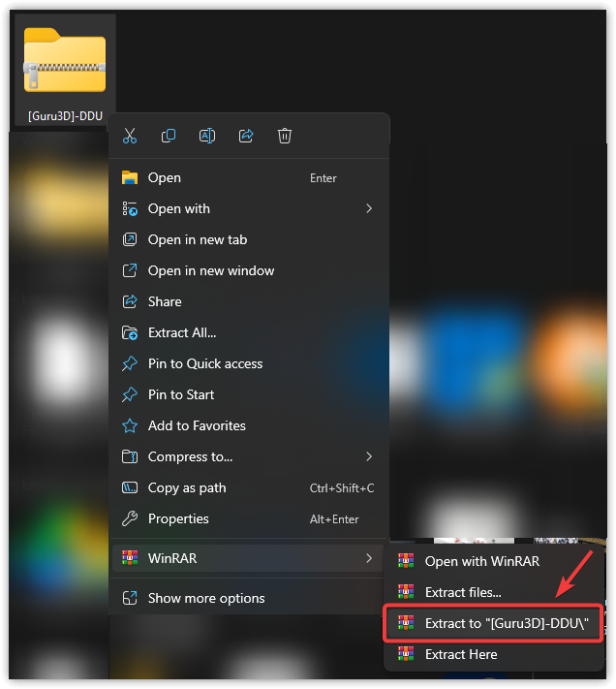The height and width of the screenshot is (689, 616).
Task: Expand the WinRAR submenu entry
Action: tap(249, 558)
